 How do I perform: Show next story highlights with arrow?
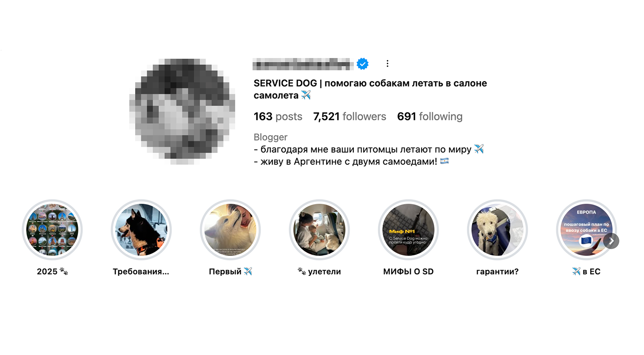tap(611, 241)
